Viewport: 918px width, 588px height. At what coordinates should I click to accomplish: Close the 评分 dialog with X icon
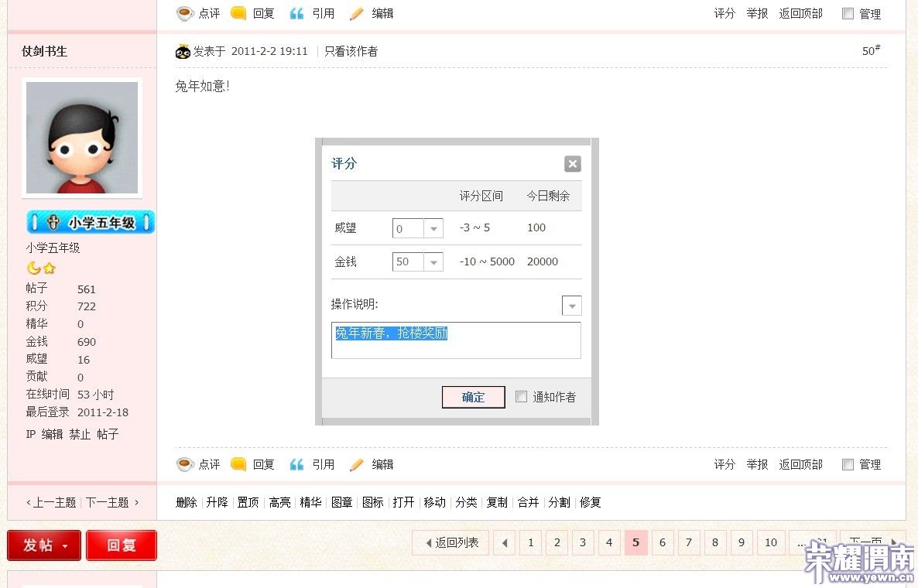tap(572, 164)
